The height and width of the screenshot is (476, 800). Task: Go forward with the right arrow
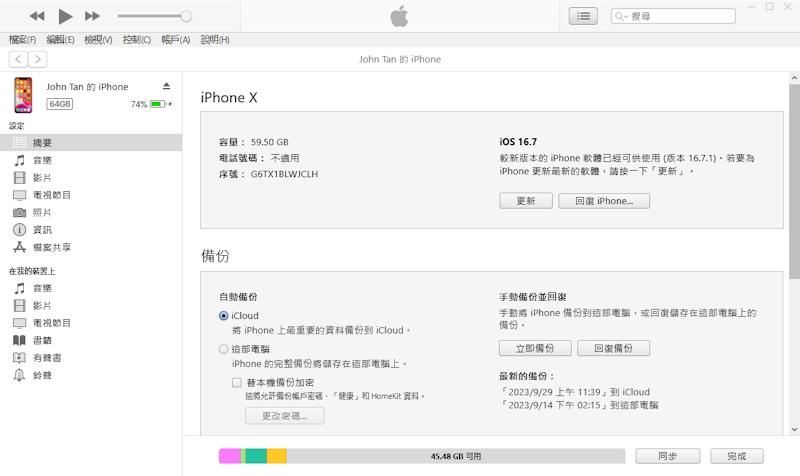click(38, 59)
